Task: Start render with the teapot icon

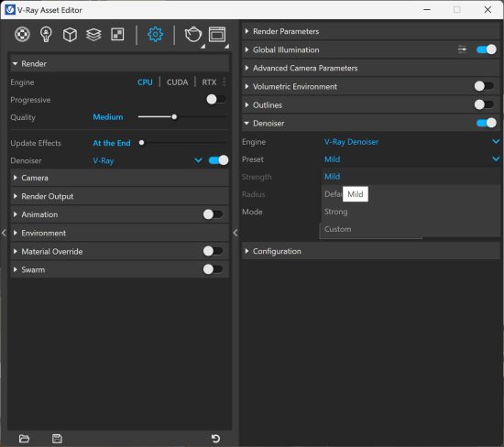Action: click(x=193, y=35)
